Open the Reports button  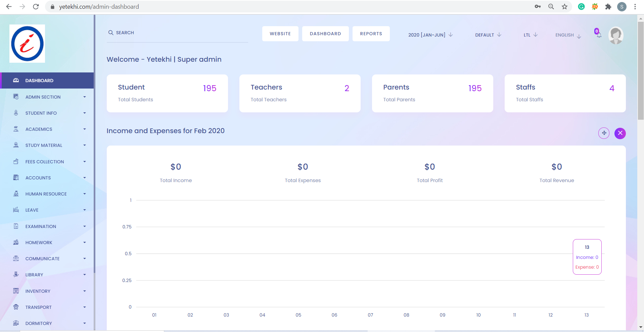pyautogui.click(x=371, y=34)
